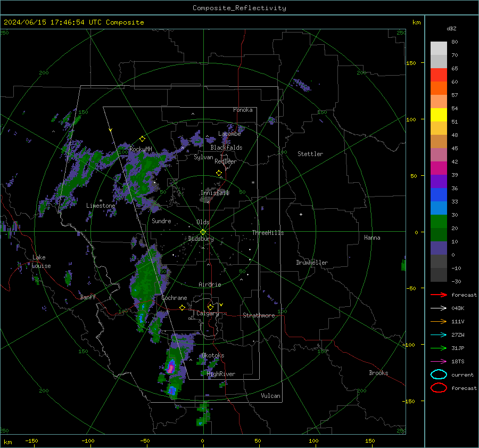Click the yellow diamond marker under Cochrane
The image size is (479, 448).
[182, 308]
